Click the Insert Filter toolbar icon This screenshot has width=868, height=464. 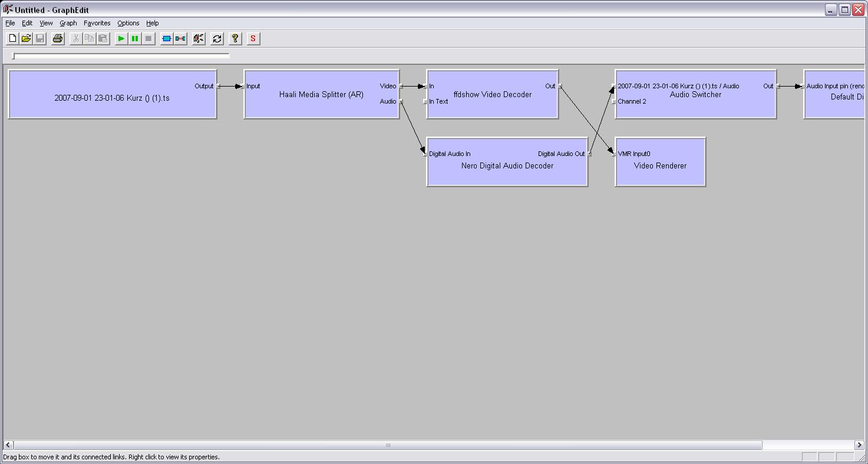(167, 39)
